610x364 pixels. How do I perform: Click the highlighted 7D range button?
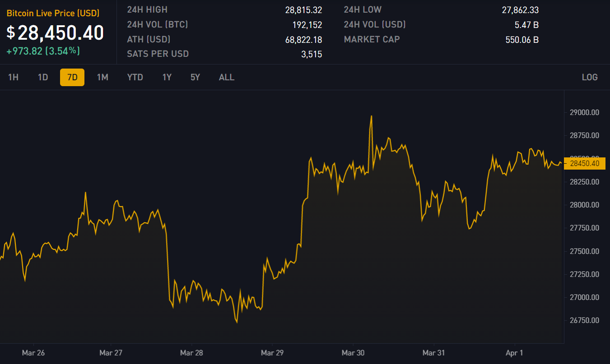coord(72,77)
